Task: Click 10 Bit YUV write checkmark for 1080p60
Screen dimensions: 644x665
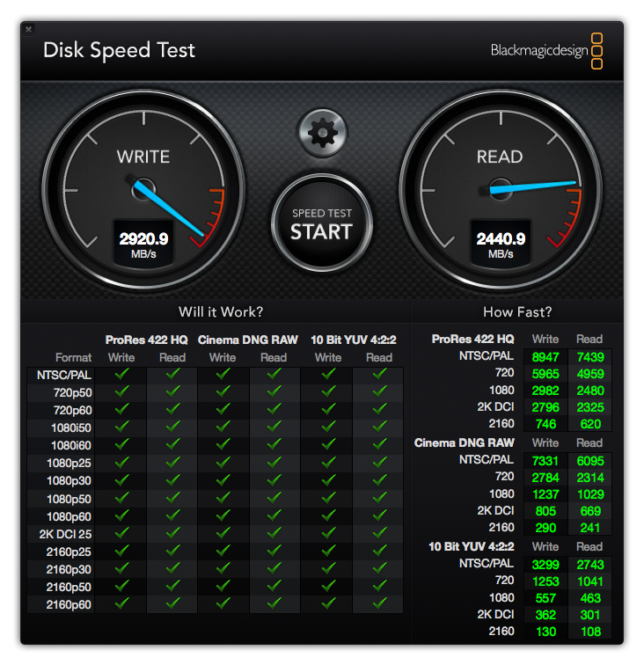Action: click(x=329, y=515)
